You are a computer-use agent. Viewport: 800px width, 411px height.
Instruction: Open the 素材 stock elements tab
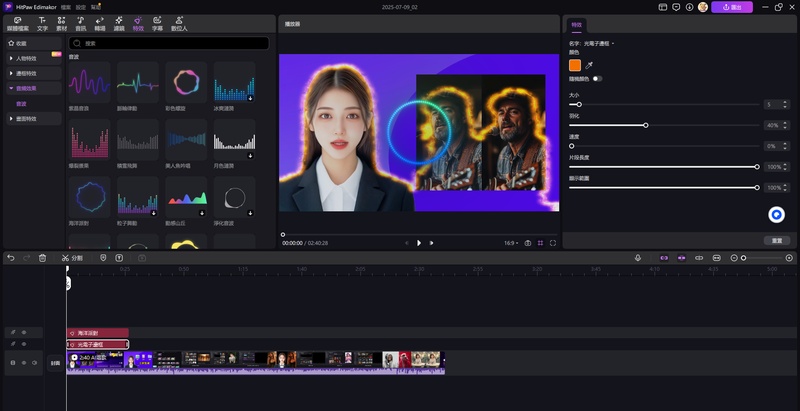point(61,24)
